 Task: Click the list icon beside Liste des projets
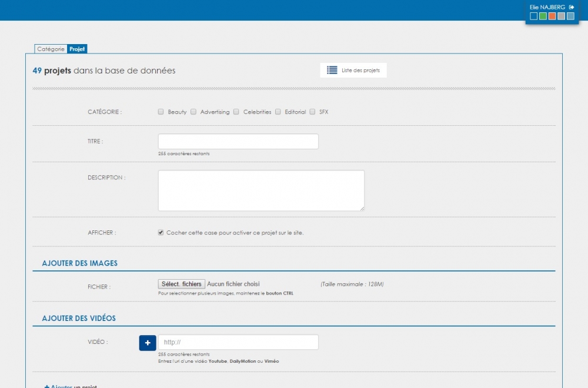pos(332,70)
